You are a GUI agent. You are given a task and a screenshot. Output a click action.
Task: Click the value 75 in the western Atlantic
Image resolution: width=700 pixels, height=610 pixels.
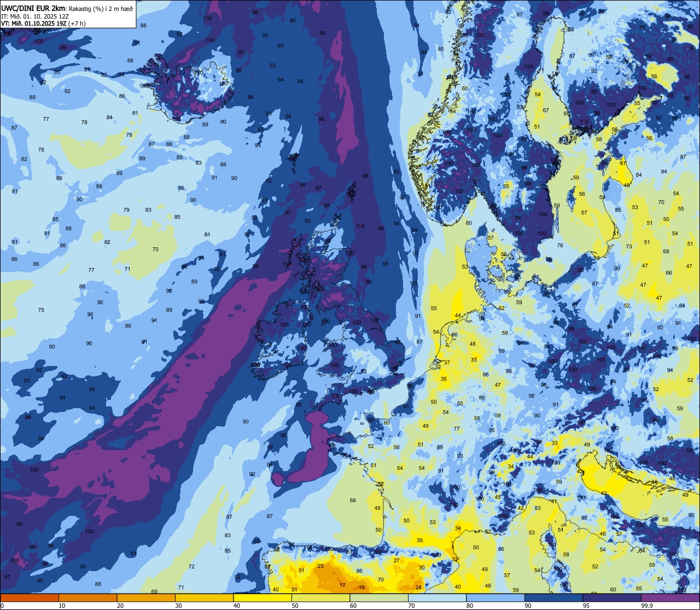[41, 310]
